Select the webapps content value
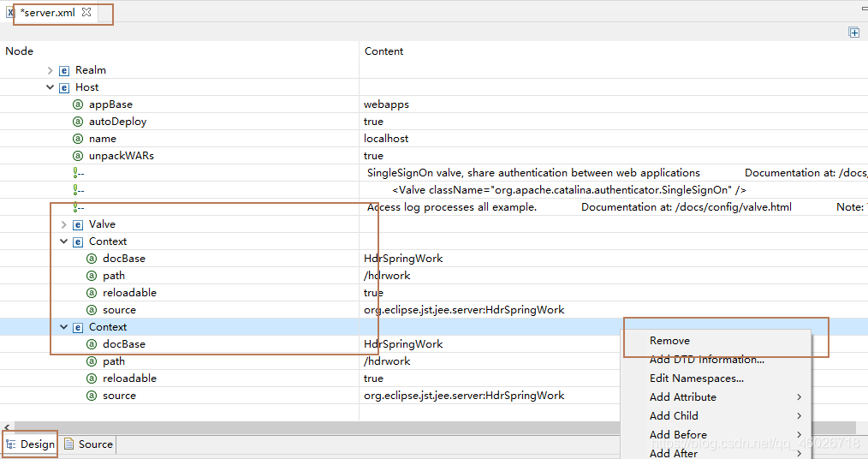Image resolution: width=868 pixels, height=459 pixels. 386,104
